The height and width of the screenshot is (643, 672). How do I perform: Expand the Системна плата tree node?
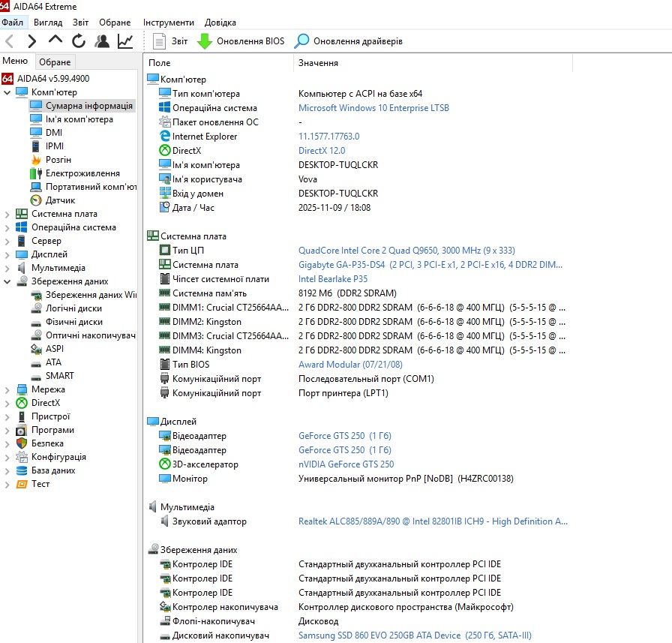click(x=7, y=214)
